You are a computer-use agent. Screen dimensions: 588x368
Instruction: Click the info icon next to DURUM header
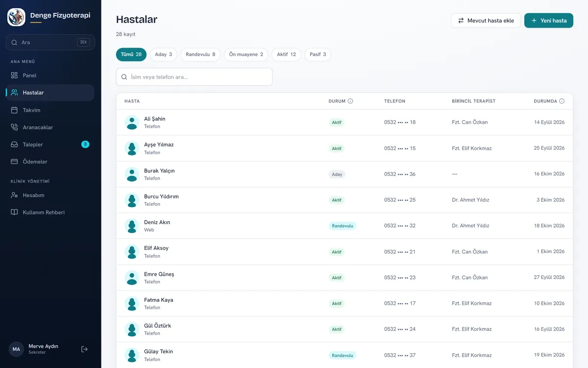pos(350,101)
